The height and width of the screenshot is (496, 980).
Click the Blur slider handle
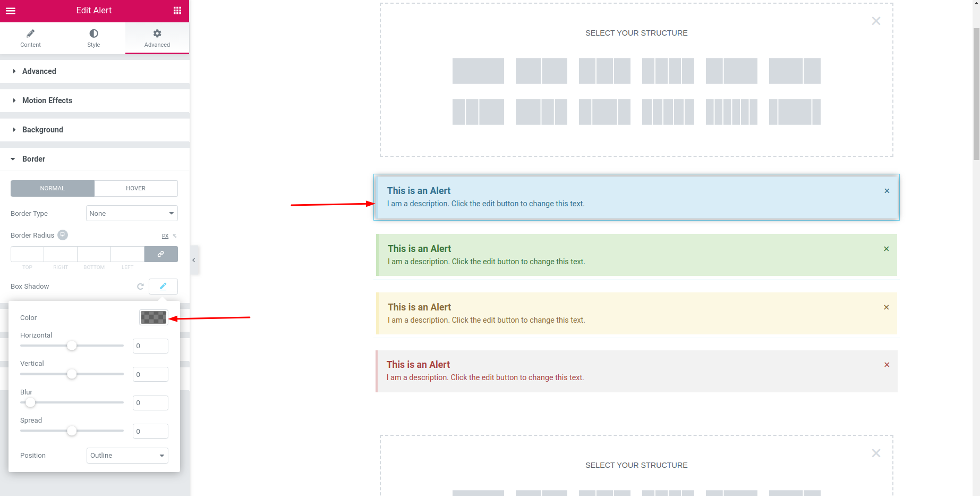pyautogui.click(x=30, y=402)
